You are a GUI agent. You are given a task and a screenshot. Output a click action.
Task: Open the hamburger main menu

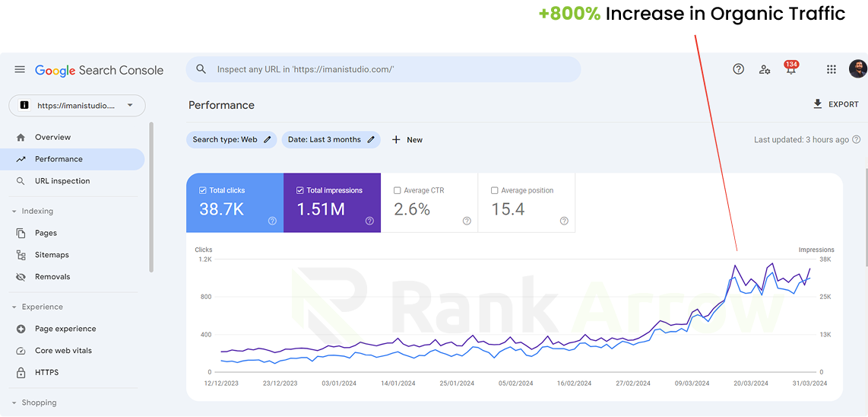[20, 69]
